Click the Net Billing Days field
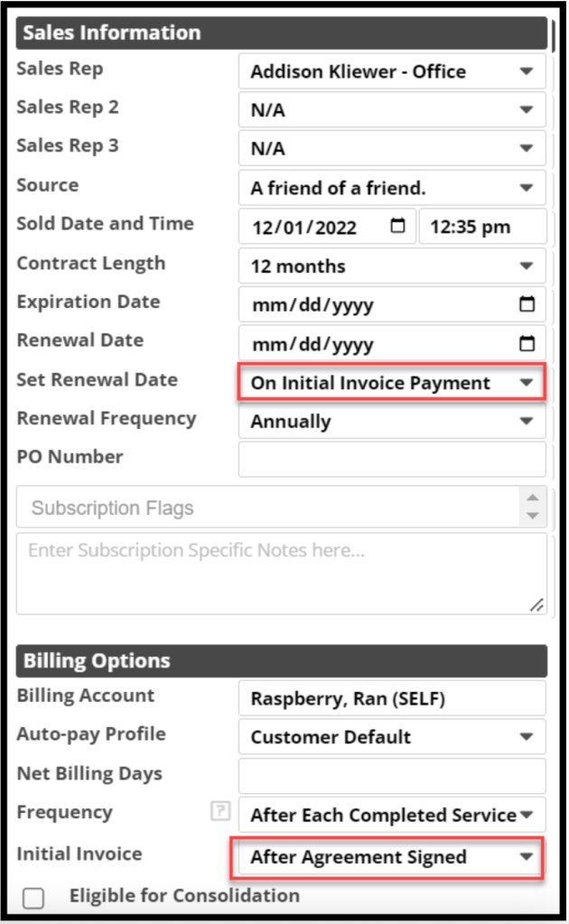The width and height of the screenshot is (569, 924). (392, 776)
